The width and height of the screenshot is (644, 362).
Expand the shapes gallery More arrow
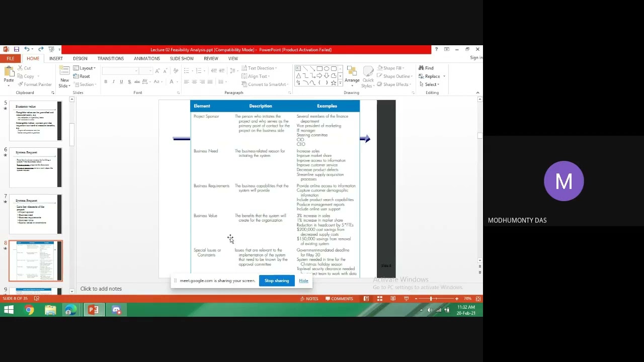(340, 83)
